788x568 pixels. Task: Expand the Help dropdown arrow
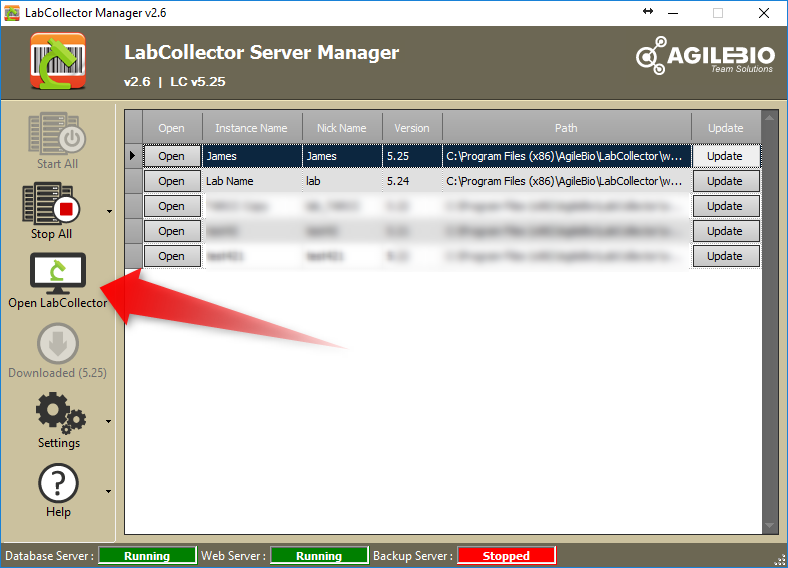(109, 491)
